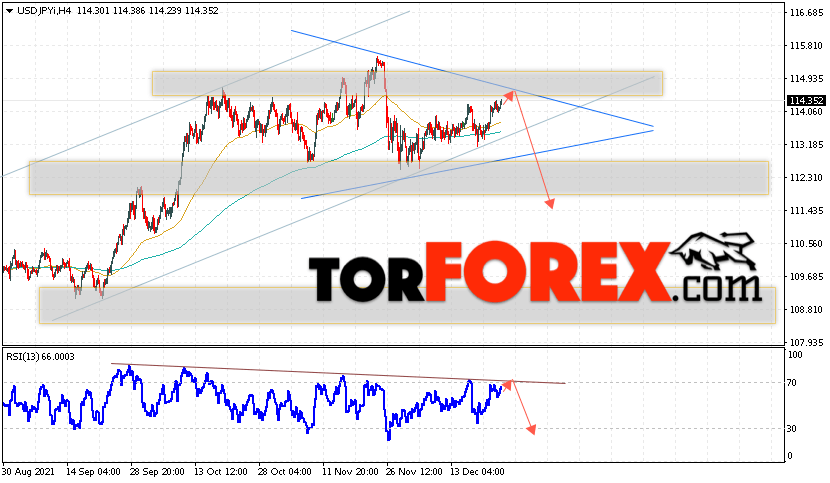This screenshot has height=483, width=830.
Task: Click the 26 Nov 12:00 date label
Action: 413,472
